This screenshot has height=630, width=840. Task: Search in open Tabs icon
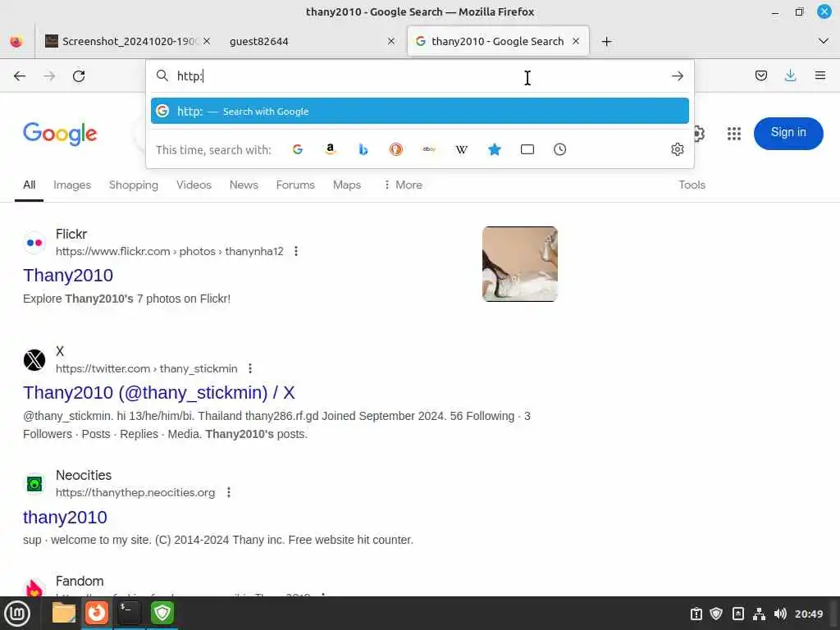(x=527, y=149)
